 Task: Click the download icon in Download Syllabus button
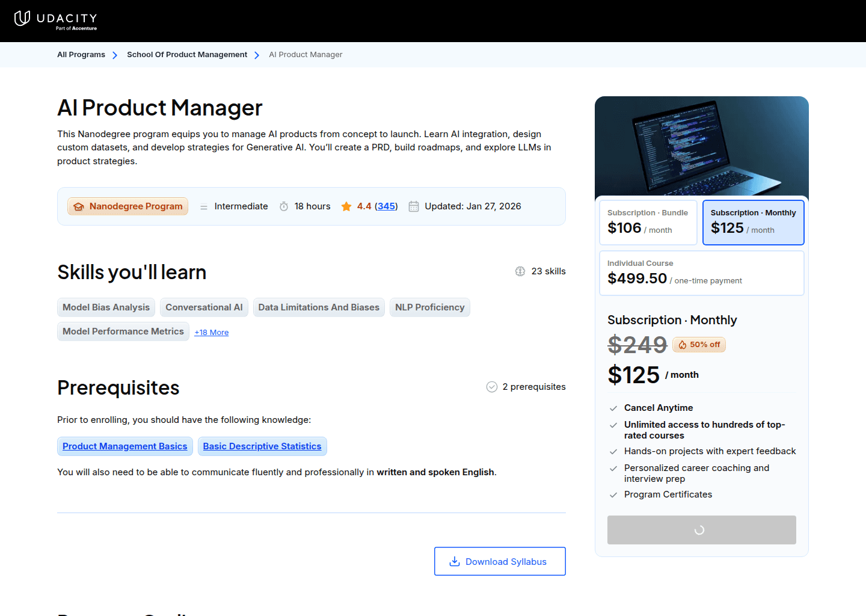(454, 561)
